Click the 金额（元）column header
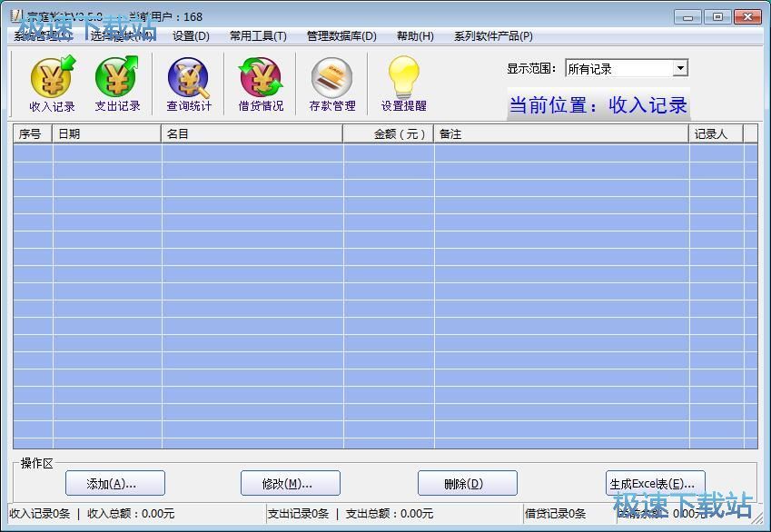The width and height of the screenshot is (771, 532). tap(389, 134)
